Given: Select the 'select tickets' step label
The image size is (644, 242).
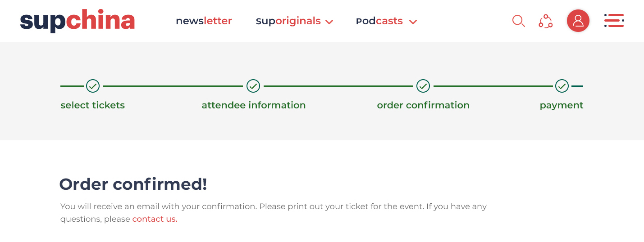Looking at the screenshot, I should point(93,105).
